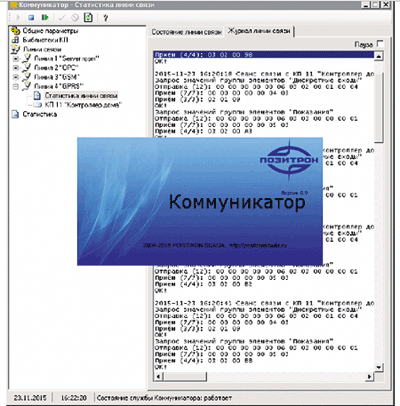Click the time 16:22:20 in status bar
This screenshot has height=406, width=400.
point(74,398)
